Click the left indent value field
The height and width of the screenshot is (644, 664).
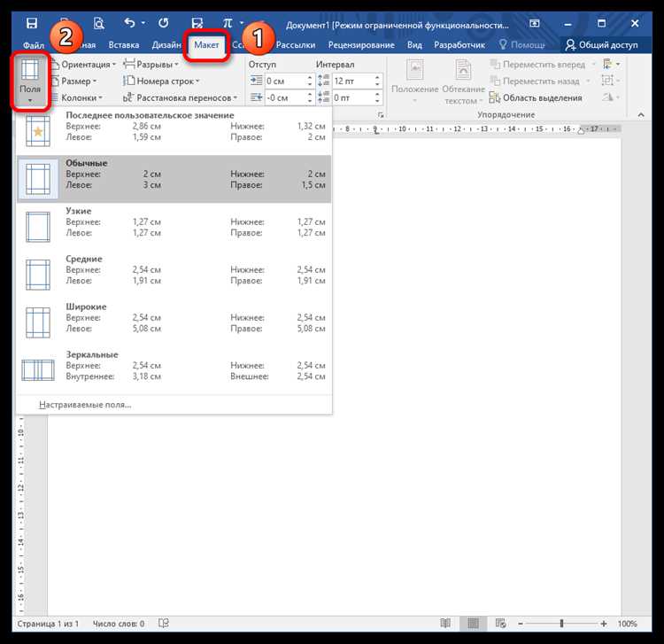(x=284, y=81)
